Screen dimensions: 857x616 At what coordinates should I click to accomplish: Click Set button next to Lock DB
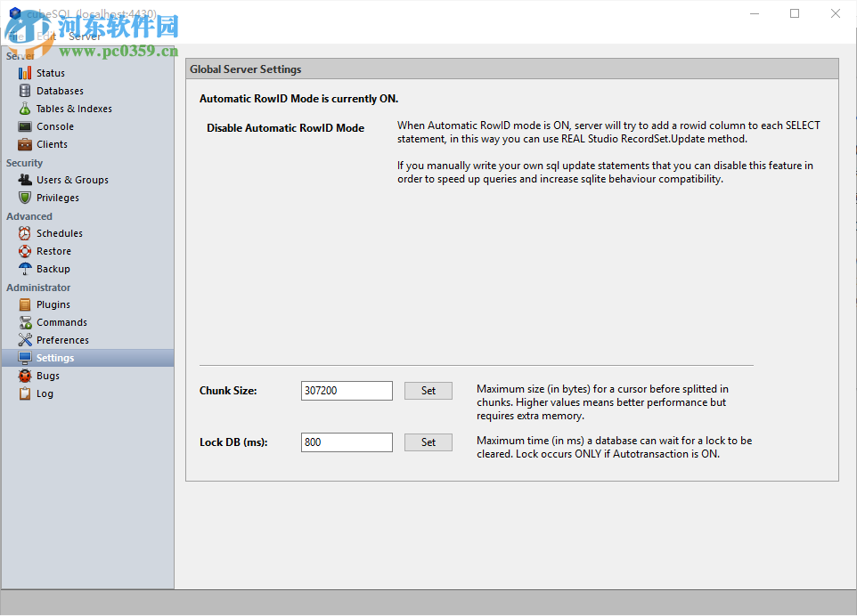pos(428,442)
